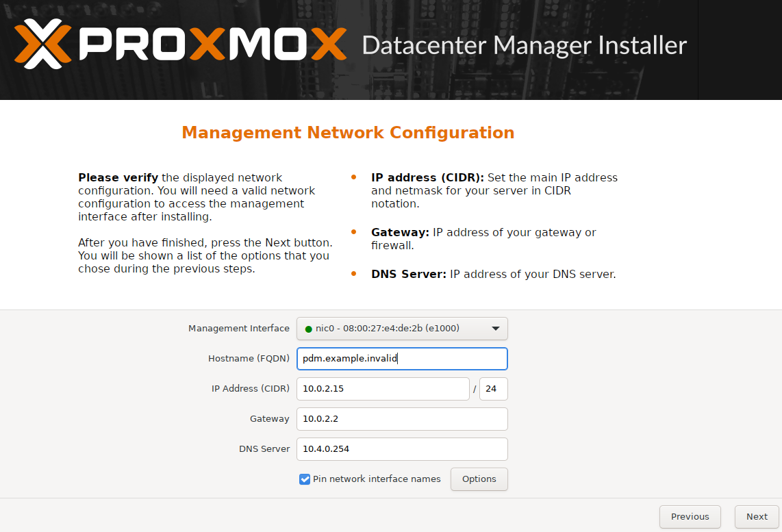Image resolution: width=782 pixels, height=532 pixels.
Task: Click the orange bullet beside DNS Server description
Action: click(x=353, y=274)
